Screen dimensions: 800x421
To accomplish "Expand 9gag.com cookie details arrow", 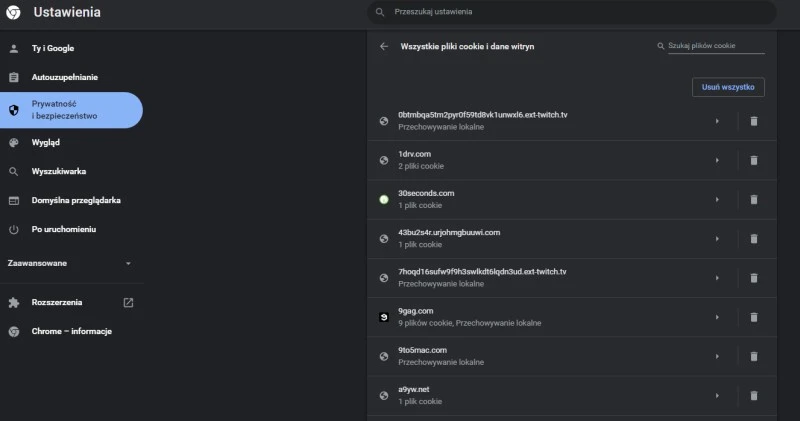I will (717, 317).
